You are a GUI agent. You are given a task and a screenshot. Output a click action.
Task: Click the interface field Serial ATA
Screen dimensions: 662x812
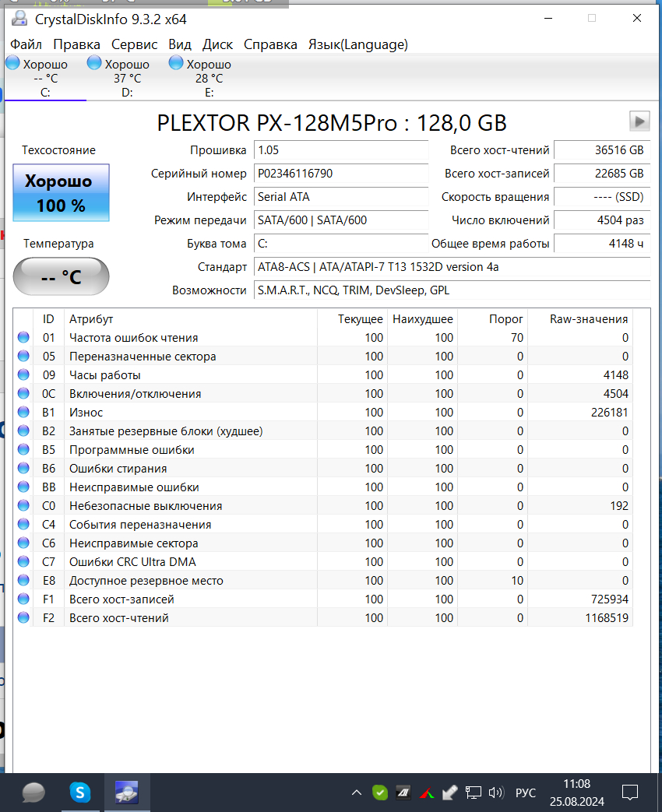point(341,197)
